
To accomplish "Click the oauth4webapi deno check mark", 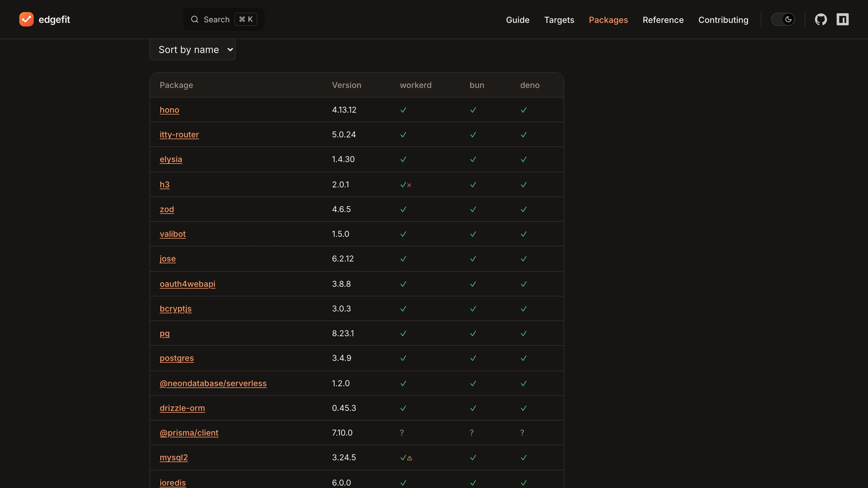I will [x=524, y=284].
